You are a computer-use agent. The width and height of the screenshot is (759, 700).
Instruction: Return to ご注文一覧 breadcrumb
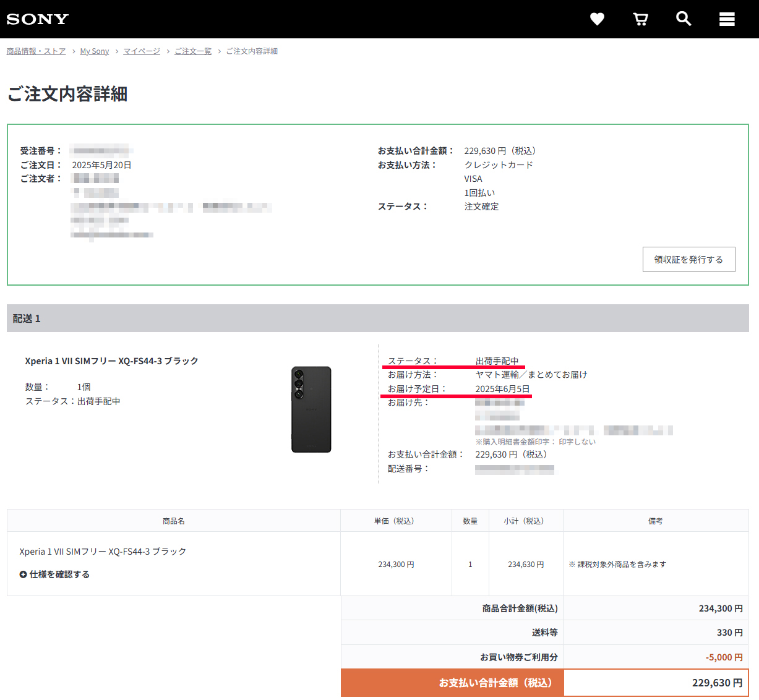pyautogui.click(x=193, y=51)
